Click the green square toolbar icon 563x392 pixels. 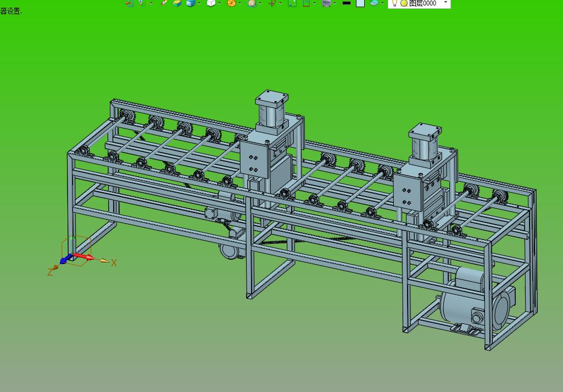[292, 3]
